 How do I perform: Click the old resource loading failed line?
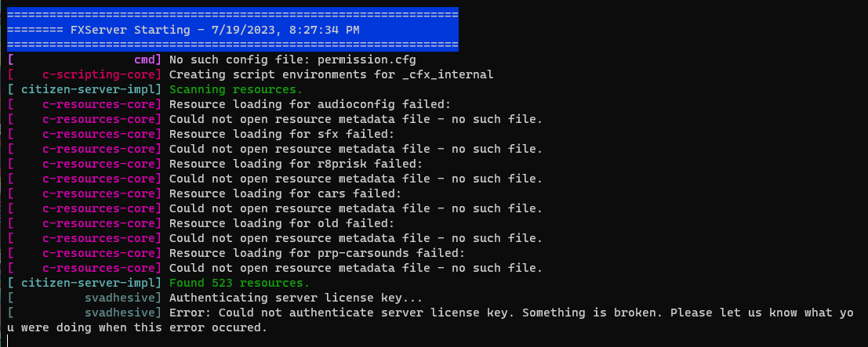point(281,223)
